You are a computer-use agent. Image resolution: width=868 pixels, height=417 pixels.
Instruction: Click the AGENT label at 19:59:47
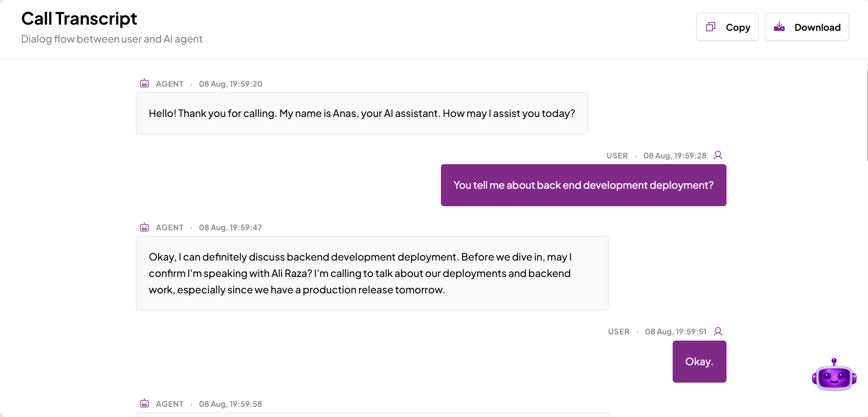(170, 227)
